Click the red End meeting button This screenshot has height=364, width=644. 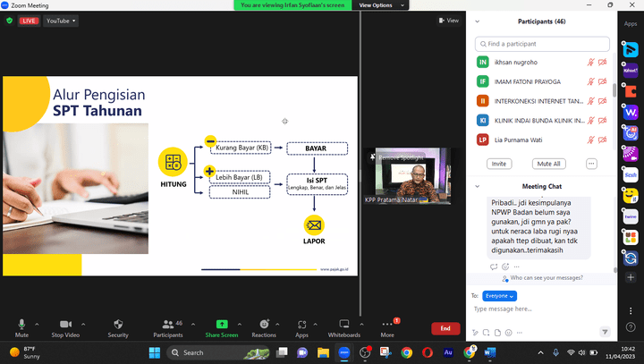point(445,328)
